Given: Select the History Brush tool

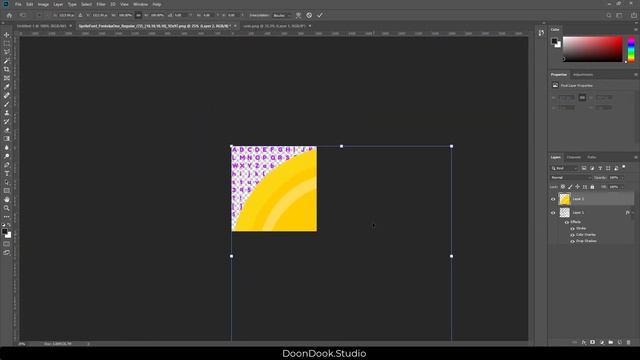Looking at the screenshot, I should click(x=7, y=121).
